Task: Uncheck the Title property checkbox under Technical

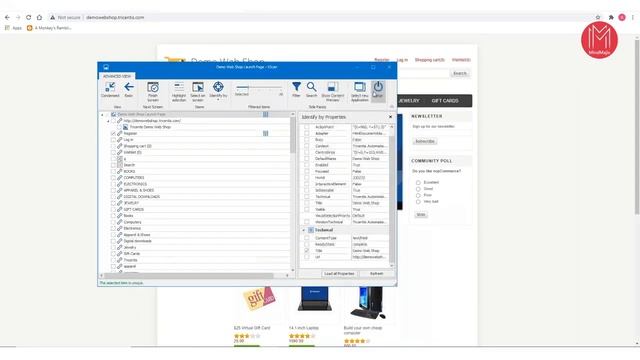Action: coord(307,251)
